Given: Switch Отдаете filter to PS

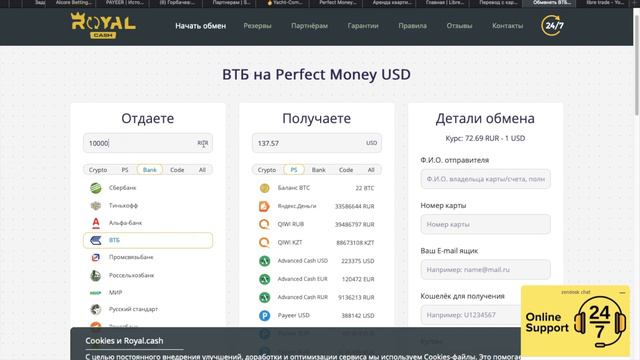Looking at the screenshot, I should [x=125, y=170].
